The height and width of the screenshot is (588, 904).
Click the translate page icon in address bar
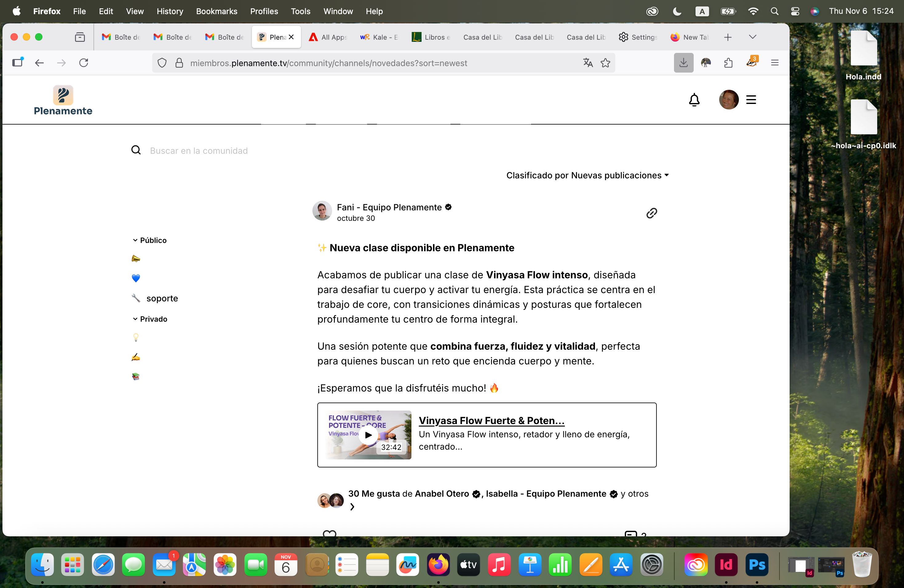coord(588,63)
